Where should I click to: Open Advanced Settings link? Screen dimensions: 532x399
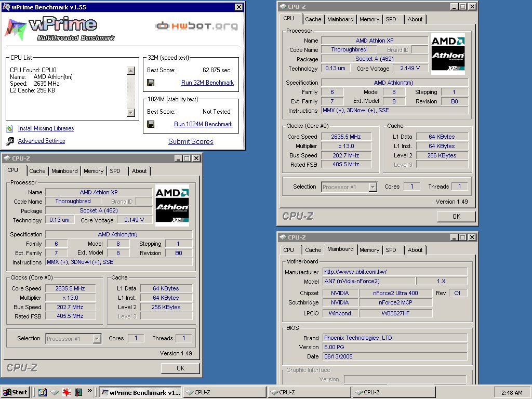point(42,141)
